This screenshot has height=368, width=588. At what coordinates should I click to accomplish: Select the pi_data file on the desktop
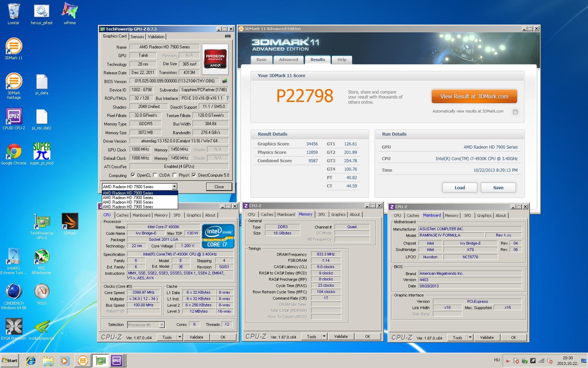42,84
